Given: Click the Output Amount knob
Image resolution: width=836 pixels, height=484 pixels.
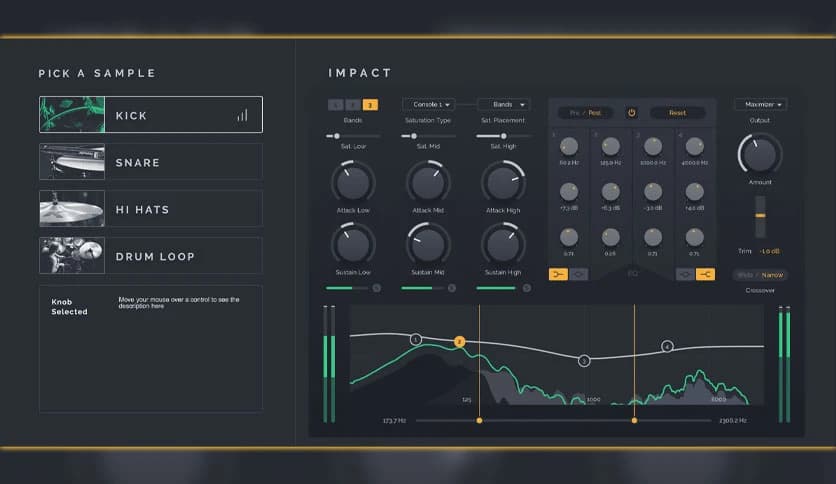Looking at the screenshot, I should pyautogui.click(x=760, y=153).
